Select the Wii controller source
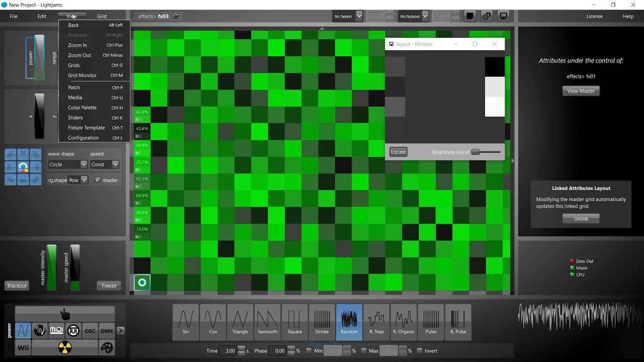 23,347
